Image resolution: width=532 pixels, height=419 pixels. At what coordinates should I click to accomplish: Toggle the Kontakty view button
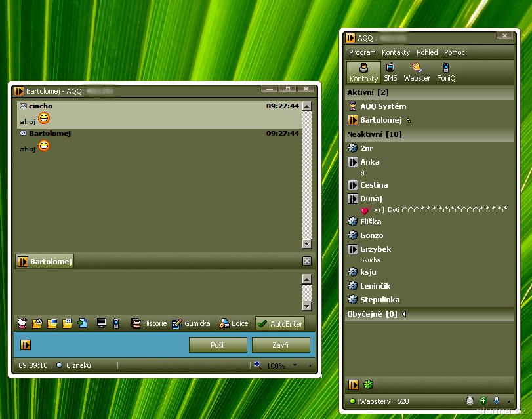click(363, 72)
